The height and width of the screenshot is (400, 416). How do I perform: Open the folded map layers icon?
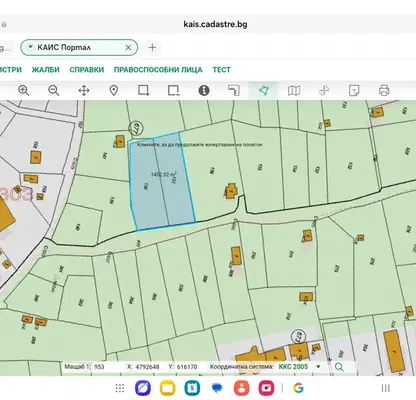[x=294, y=90]
